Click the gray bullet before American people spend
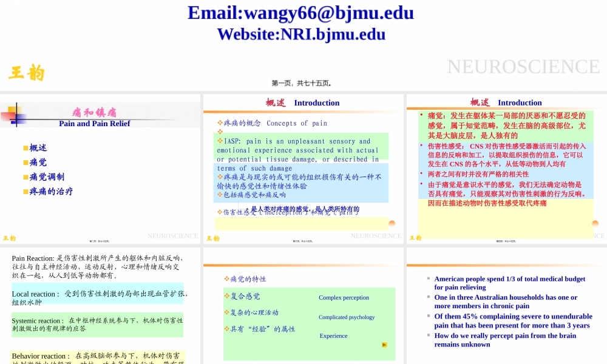The height and width of the screenshot is (364, 607). coord(428,279)
